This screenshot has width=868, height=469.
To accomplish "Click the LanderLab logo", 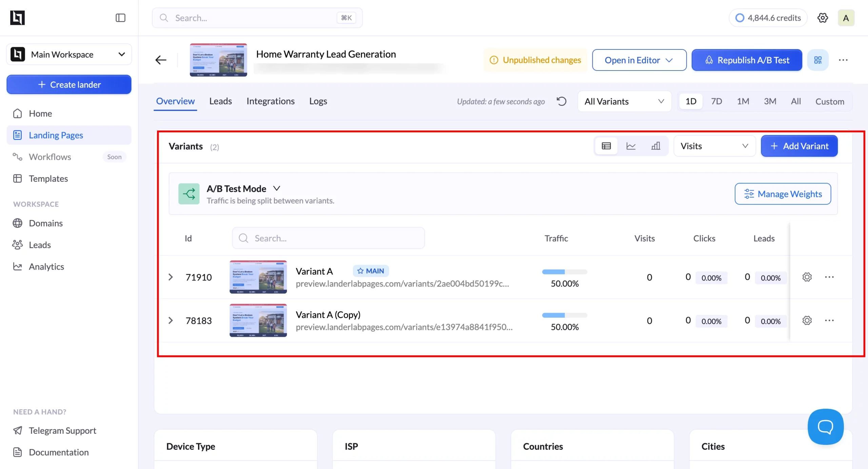I will [x=17, y=18].
